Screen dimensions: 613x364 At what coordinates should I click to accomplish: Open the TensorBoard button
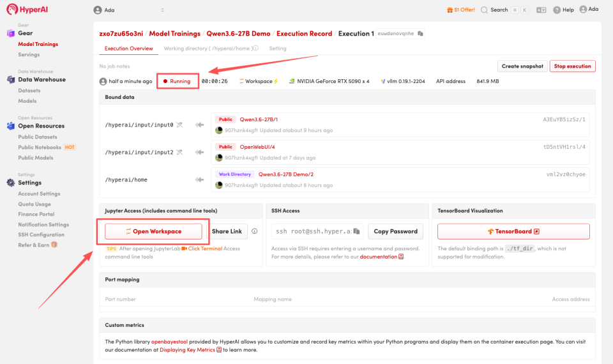tap(513, 231)
